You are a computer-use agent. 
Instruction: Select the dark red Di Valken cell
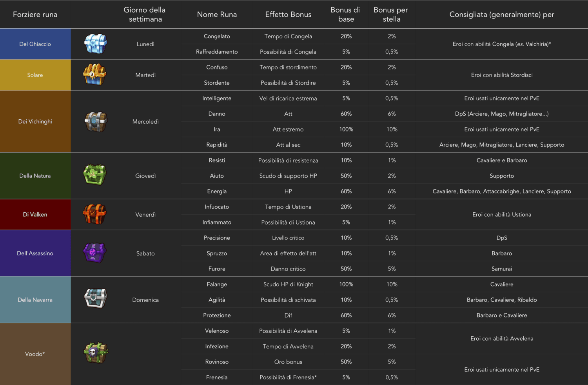pos(35,214)
